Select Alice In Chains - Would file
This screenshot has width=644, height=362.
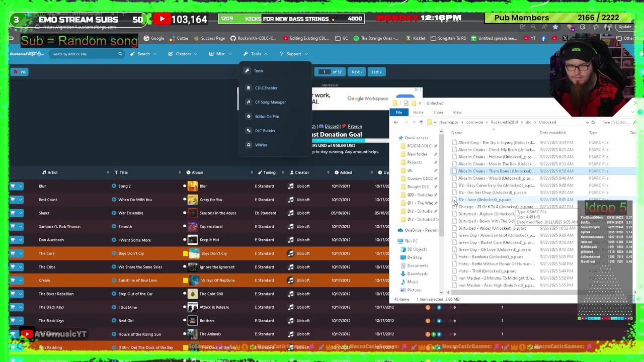coord(496,178)
